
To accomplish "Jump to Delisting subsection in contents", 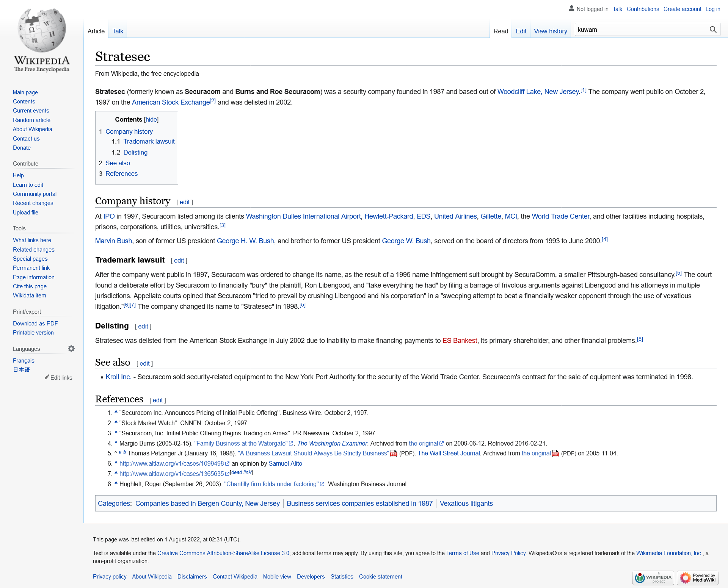I will (x=135, y=152).
